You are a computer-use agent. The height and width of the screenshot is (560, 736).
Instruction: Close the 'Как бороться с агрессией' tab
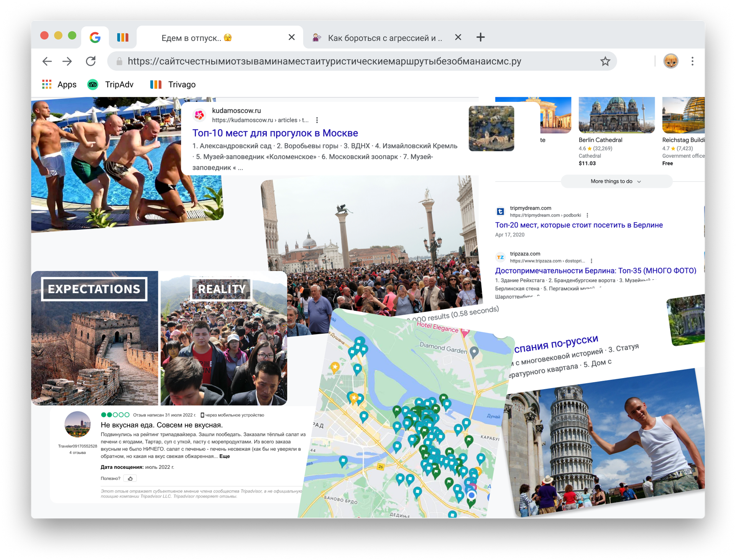tap(458, 37)
